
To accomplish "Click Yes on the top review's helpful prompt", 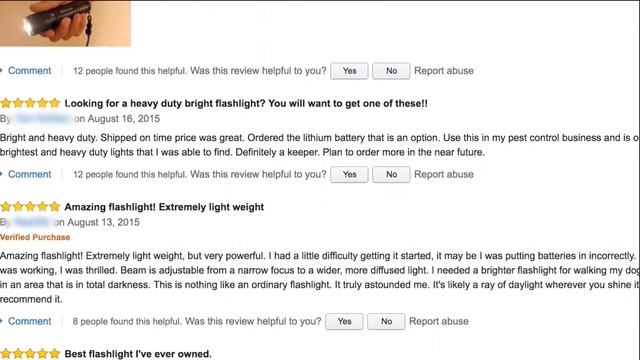I will 349,71.
